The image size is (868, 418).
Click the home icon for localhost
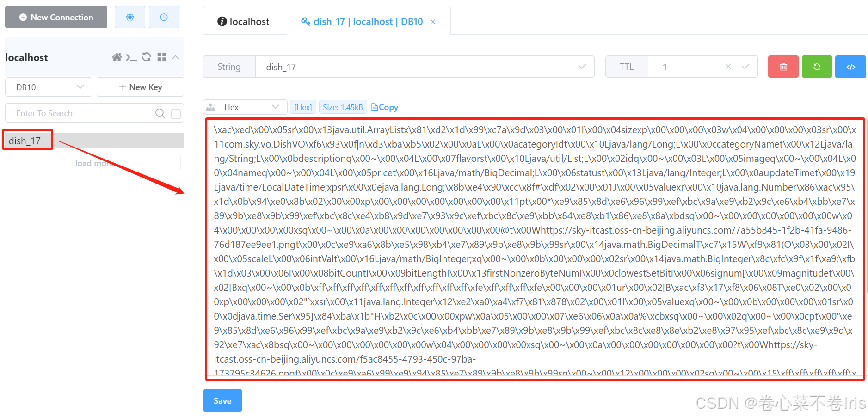pyautogui.click(x=117, y=57)
